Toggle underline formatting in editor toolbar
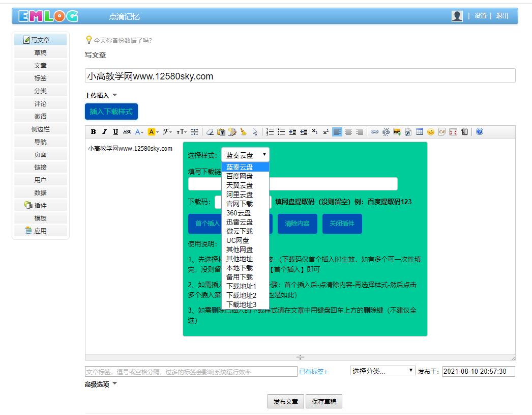The width and height of the screenshot is (532, 415). coord(115,132)
